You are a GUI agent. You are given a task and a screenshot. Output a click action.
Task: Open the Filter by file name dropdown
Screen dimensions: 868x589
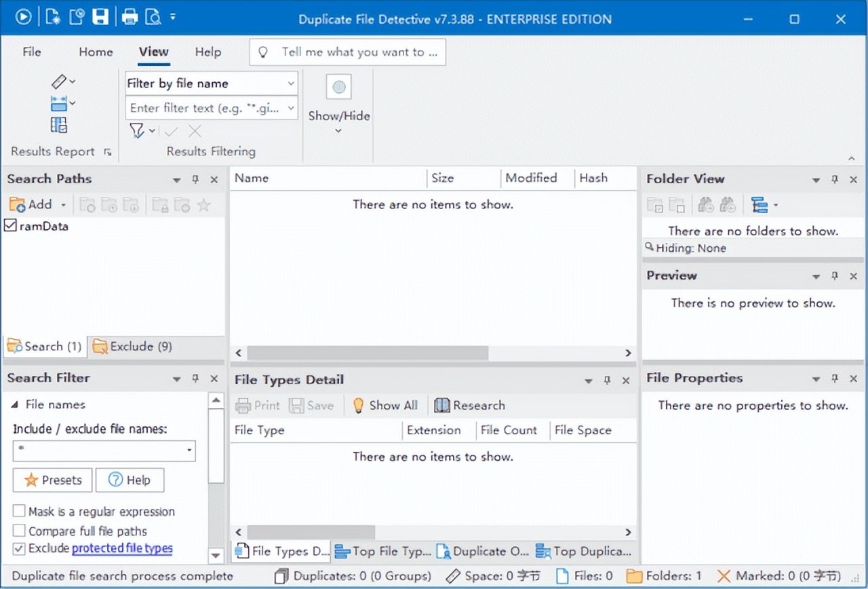290,83
